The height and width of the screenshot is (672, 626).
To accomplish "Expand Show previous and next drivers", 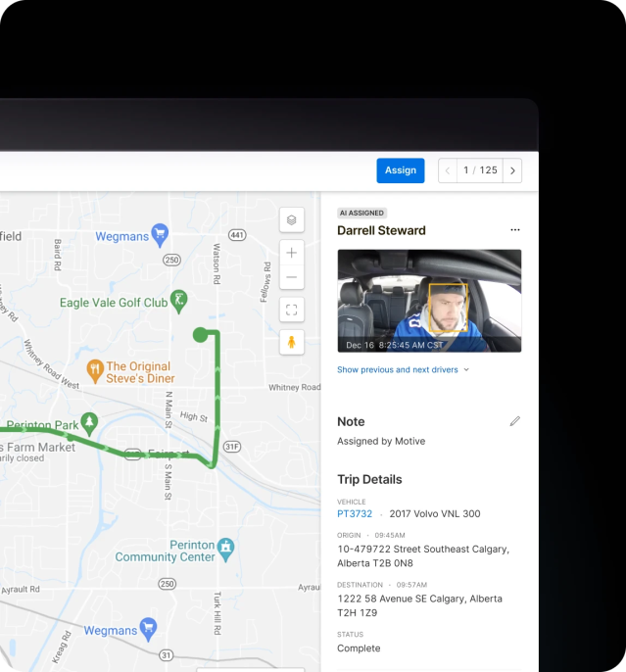I will click(x=403, y=370).
